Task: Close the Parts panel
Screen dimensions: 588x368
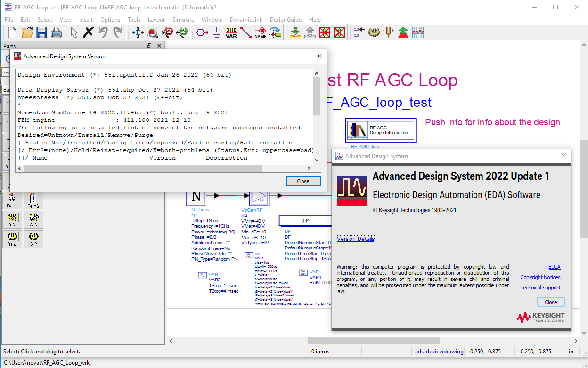Action: coord(159,46)
